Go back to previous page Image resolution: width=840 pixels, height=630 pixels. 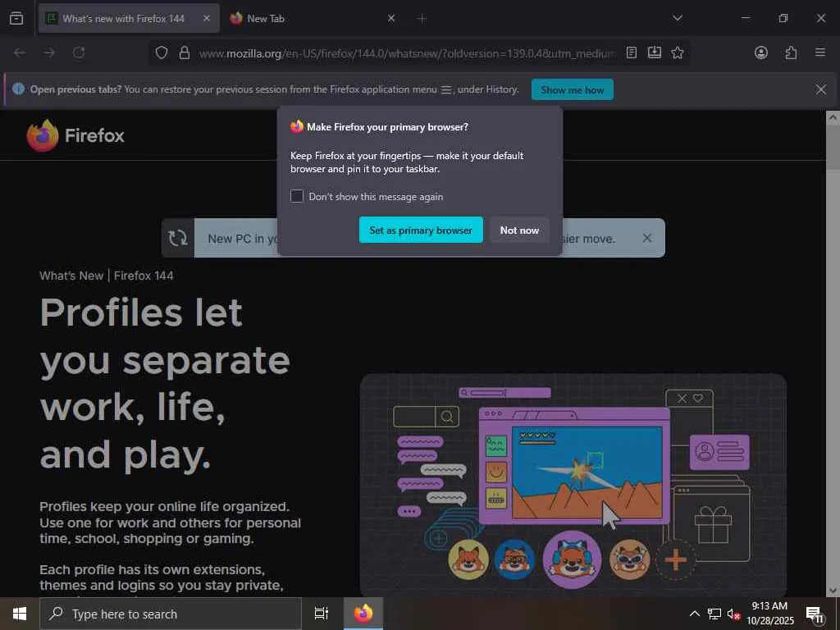click(x=20, y=52)
